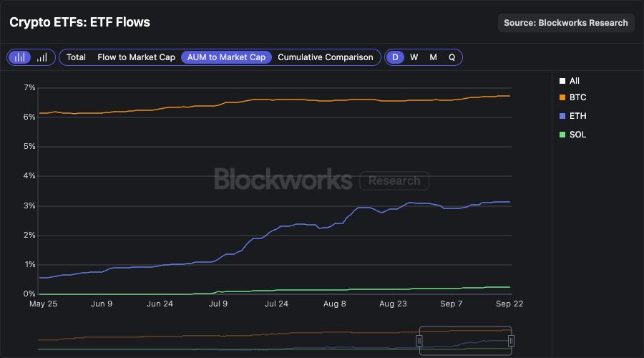Set interval to quarterly (Q)
The height and width of the screenshot is (358, 644).
click(452, 57)
